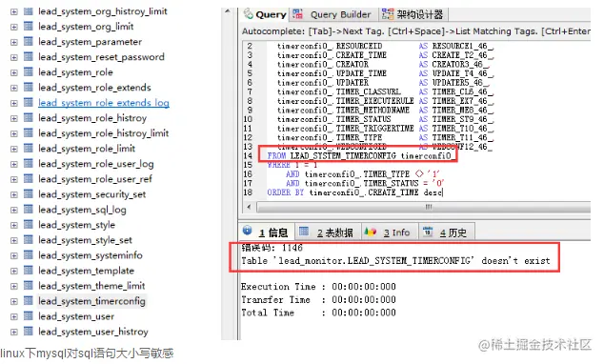The image size is (604, 364).
Task: Expand lead_system_org_histroy_limit table node
Action: click(14, 12)
